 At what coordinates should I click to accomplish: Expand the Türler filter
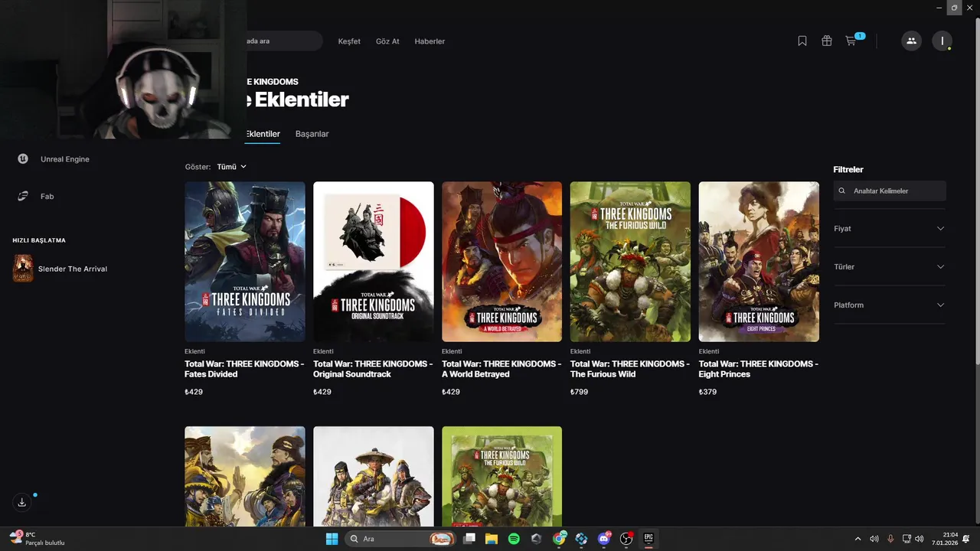pos(889,266)
